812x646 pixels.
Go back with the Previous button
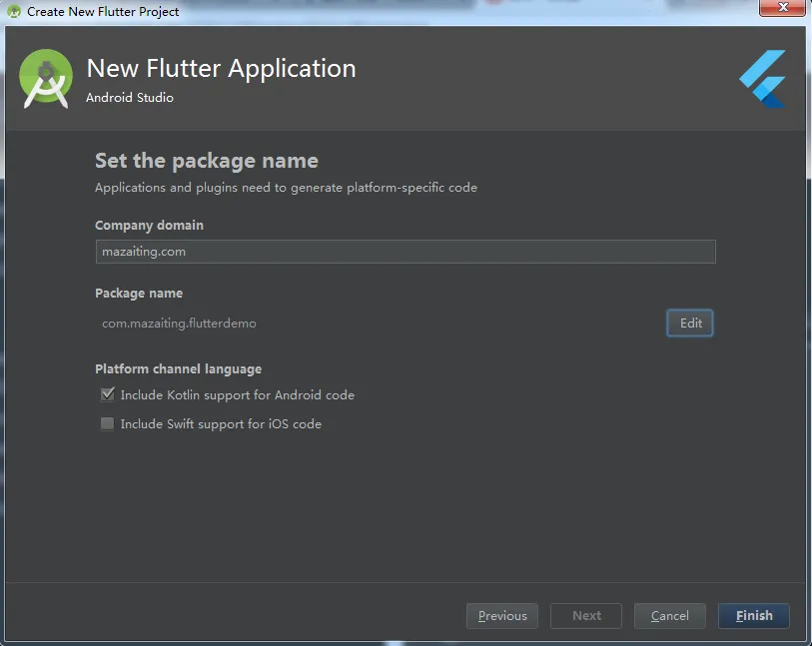coord(501,615)
